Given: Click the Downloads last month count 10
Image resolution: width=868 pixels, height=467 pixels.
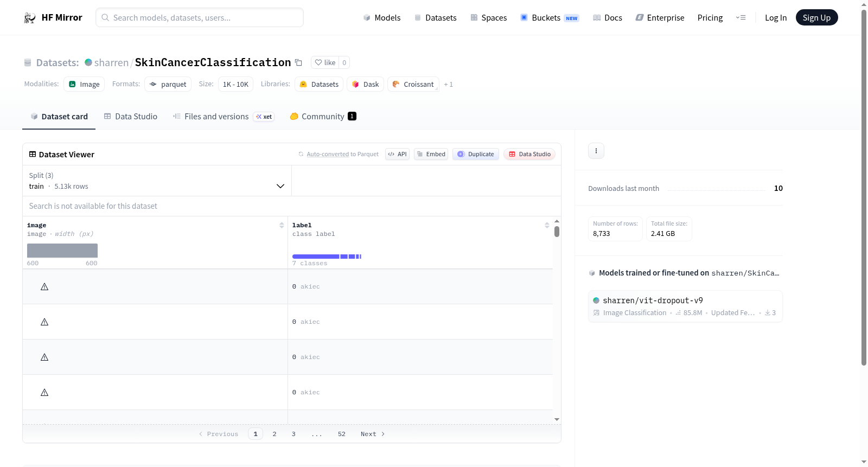Looking at the screenshot, I should point(778,188).
